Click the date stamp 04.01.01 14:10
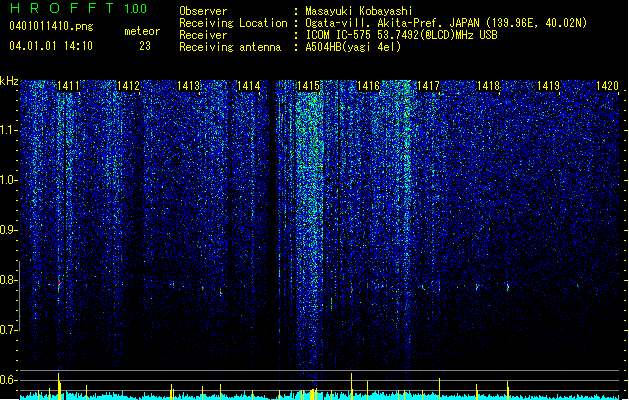This screenshot has width=629, height=400. point(51,45)
